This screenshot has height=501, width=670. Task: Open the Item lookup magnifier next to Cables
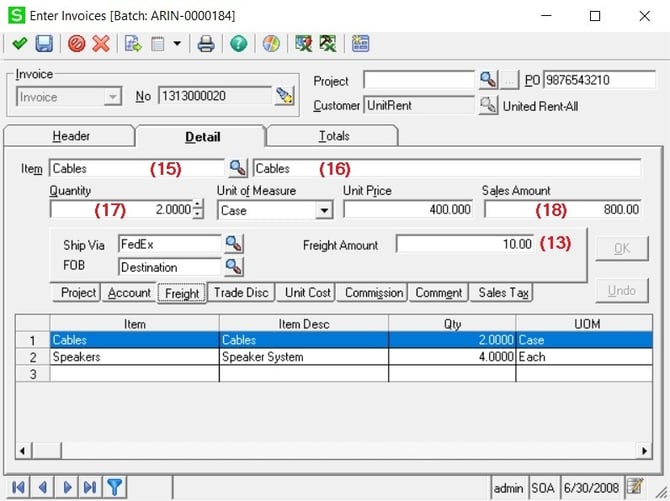pyautogui.click(x=237, y=168)
